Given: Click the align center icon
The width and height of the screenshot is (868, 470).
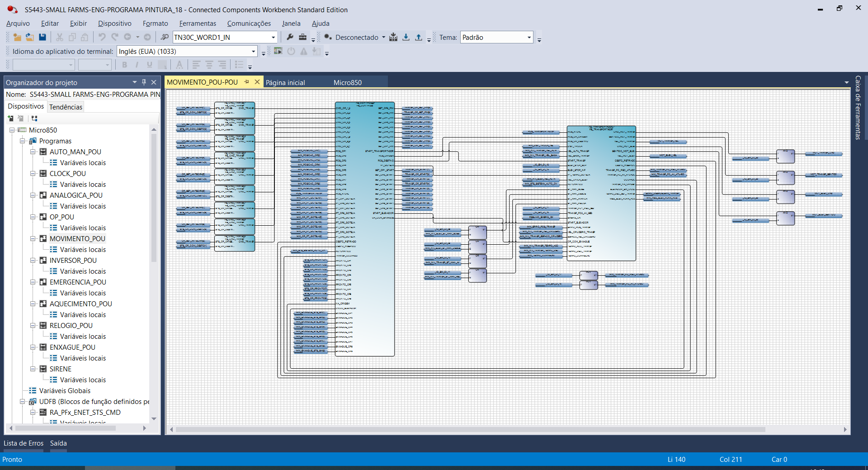Looking at the screenshot, I should tap(209, 65).
